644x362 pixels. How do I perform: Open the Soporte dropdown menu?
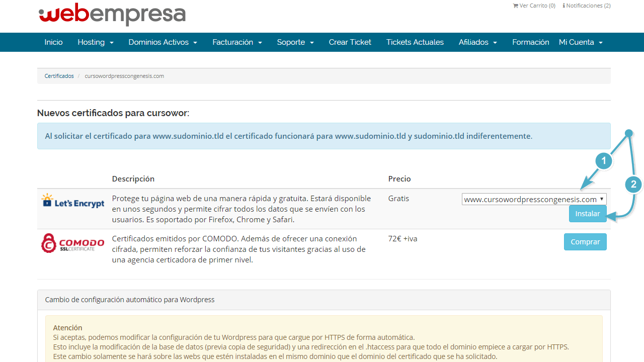(x=295, y=42)
